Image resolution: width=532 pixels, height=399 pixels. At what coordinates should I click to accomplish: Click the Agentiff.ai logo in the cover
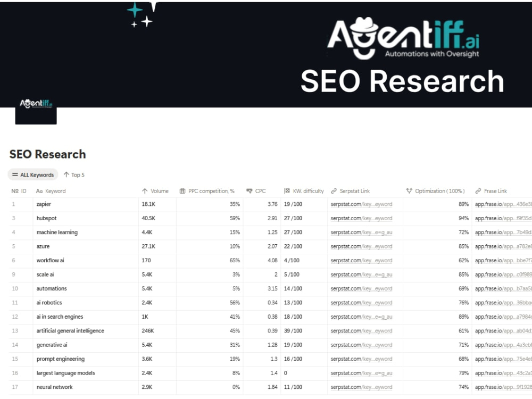coord(403,38)
